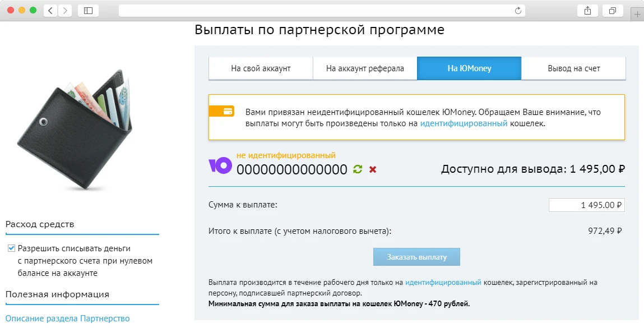
Task: Click the purple ЮMoney logo icon
Action: 221,167
